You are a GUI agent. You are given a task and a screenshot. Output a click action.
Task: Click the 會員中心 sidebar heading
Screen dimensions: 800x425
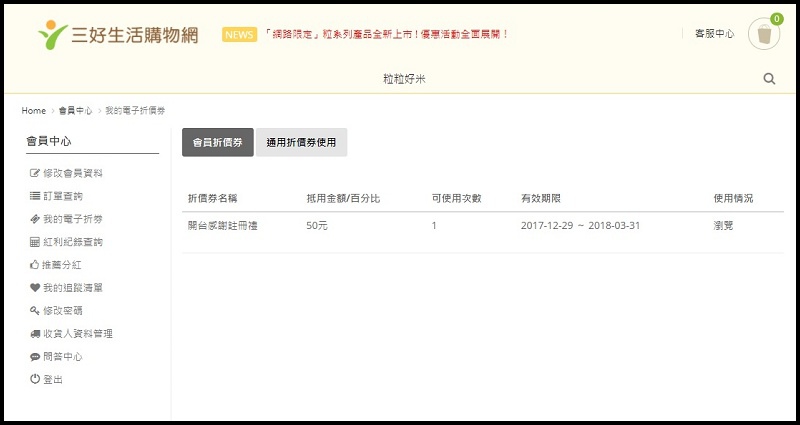point(49,141)
